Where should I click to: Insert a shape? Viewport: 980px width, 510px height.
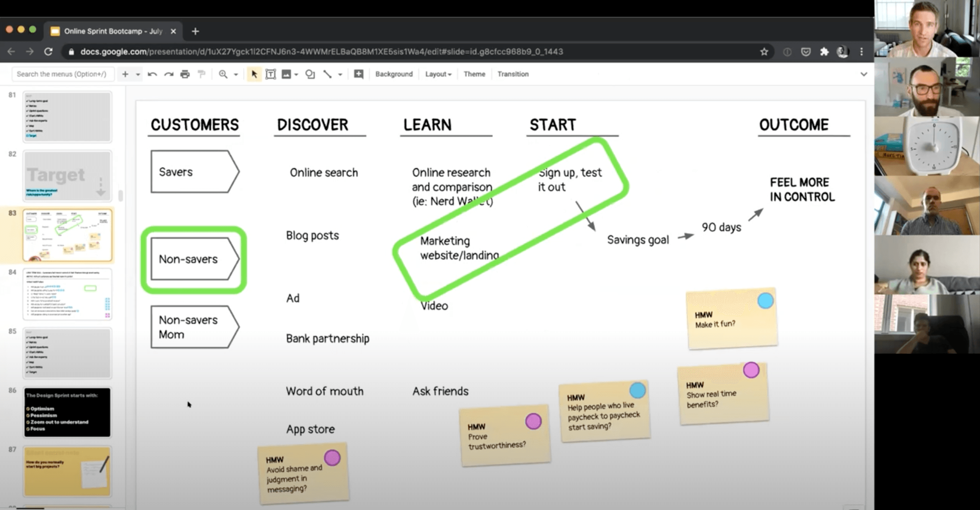click(x=310, y=74)
